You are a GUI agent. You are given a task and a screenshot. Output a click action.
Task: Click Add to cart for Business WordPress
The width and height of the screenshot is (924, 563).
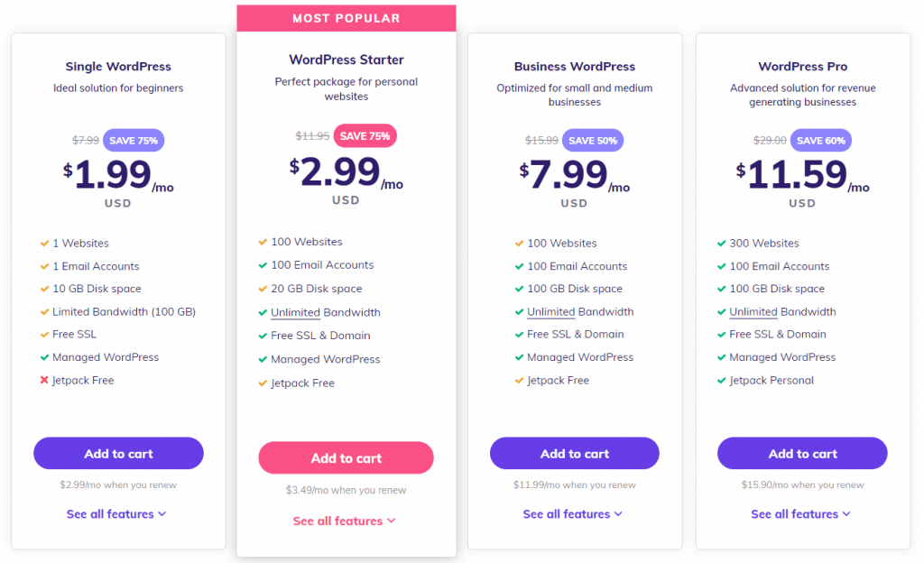574,453
